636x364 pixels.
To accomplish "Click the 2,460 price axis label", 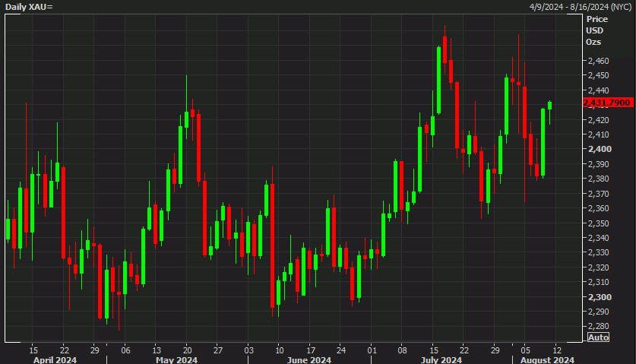I will 598,61.
